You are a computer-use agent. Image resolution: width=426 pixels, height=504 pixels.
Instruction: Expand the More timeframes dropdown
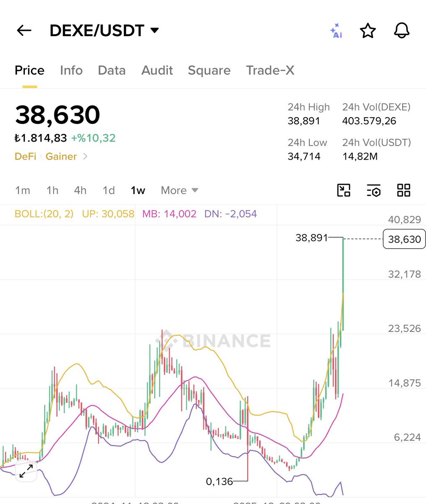[179, 190]
